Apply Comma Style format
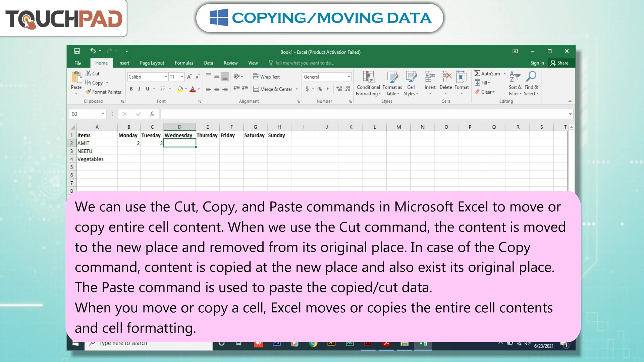 point(328,89)
